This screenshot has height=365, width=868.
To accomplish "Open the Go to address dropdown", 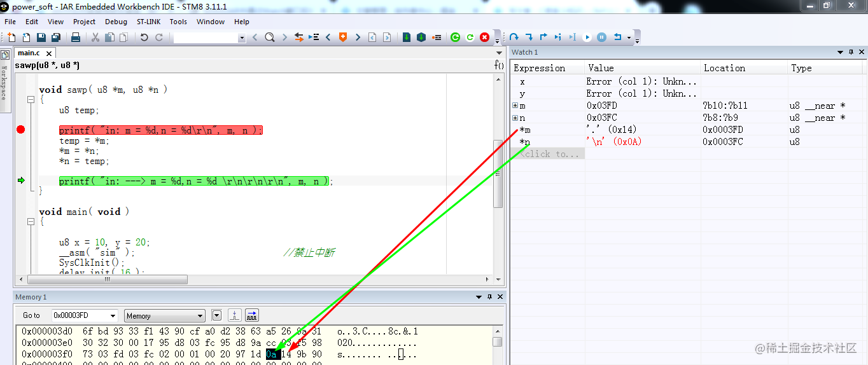I will click(x=113, y=315).
